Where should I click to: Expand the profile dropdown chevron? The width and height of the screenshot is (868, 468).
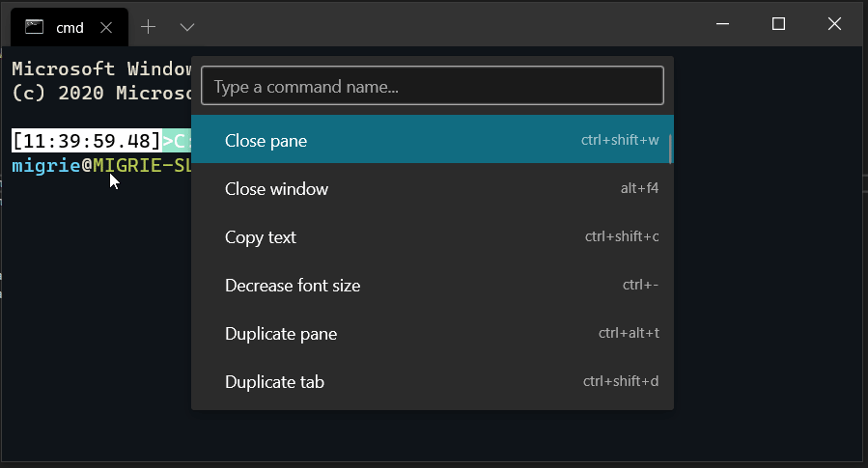coord(187,27)
